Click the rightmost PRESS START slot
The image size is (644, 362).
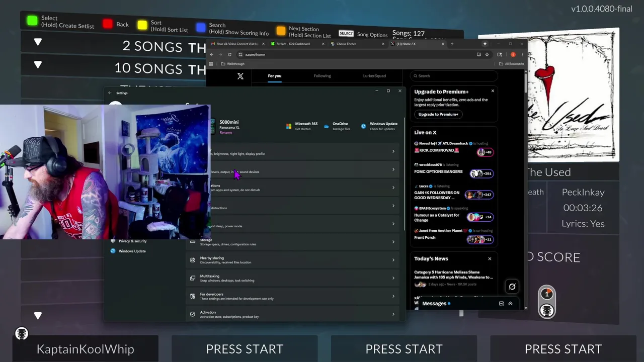click(563, 349)
